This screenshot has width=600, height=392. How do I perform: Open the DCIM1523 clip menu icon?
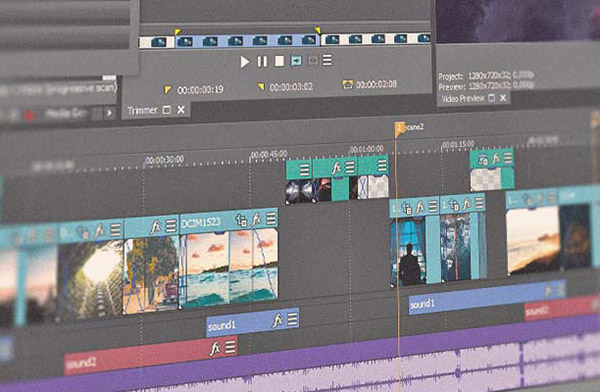271,219
